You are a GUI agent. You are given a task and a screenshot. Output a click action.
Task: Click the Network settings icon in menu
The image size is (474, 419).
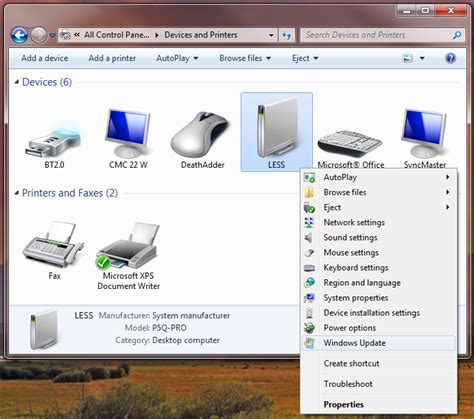pyautogui.click(x=309, y=222)
